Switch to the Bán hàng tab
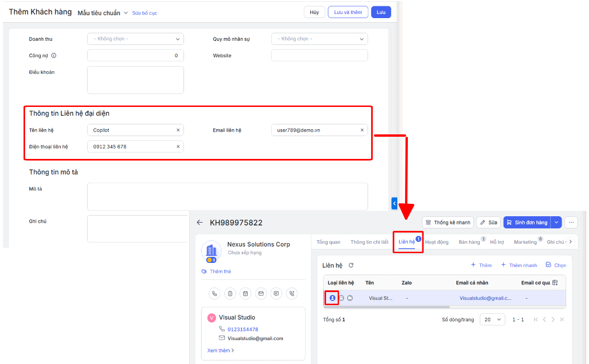Screen dimensions: 589x364 click(469, 242)
